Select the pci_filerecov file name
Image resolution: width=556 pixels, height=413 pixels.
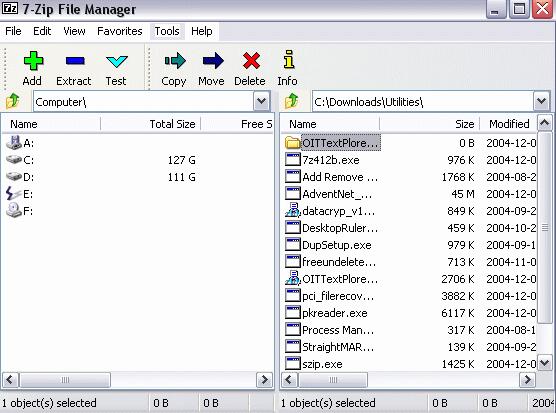338,296
